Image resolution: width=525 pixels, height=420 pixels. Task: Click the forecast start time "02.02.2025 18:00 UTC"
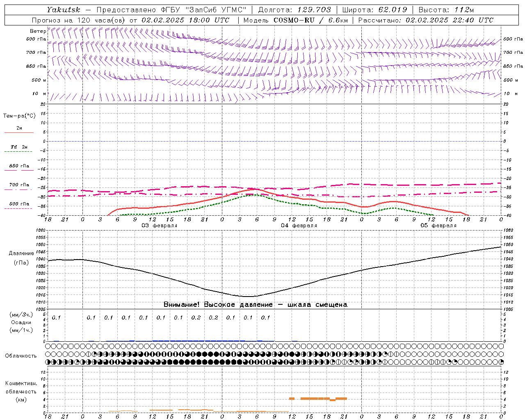point(185,20)
